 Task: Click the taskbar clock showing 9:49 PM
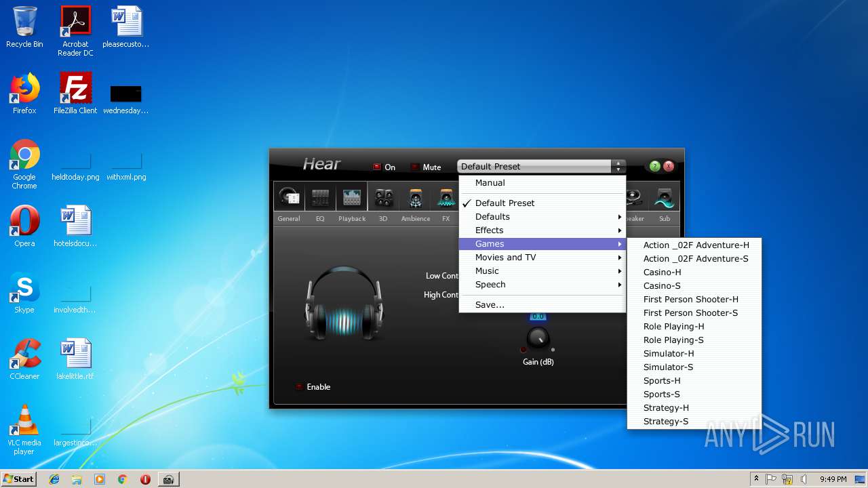[x=833, y=479]
